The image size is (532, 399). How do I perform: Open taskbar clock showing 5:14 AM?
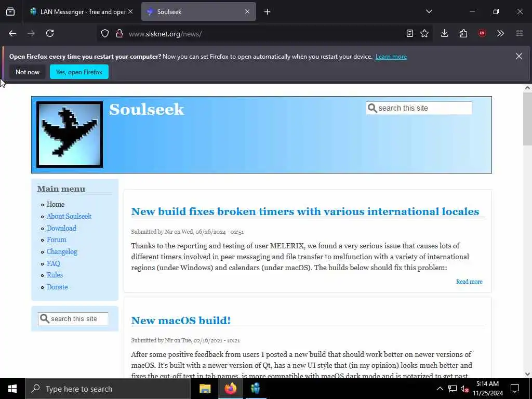point(488,389)
